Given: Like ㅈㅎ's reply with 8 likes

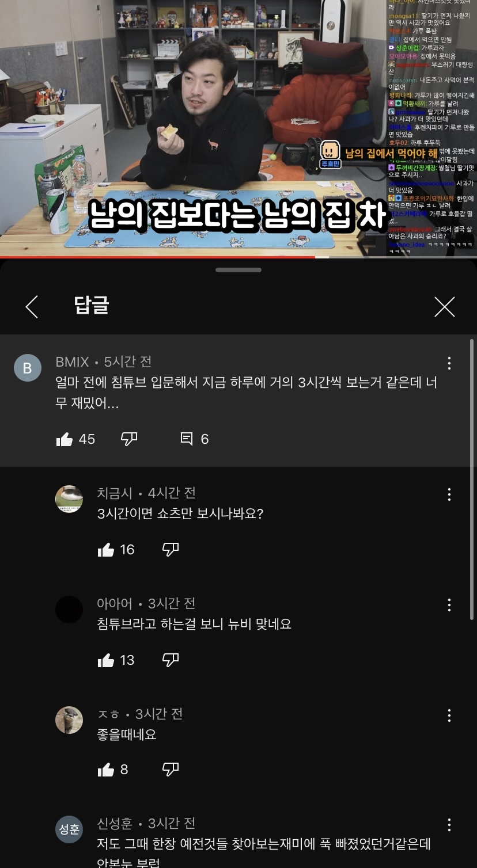Looking at the screenshot, I should click(x=106, y=770).
